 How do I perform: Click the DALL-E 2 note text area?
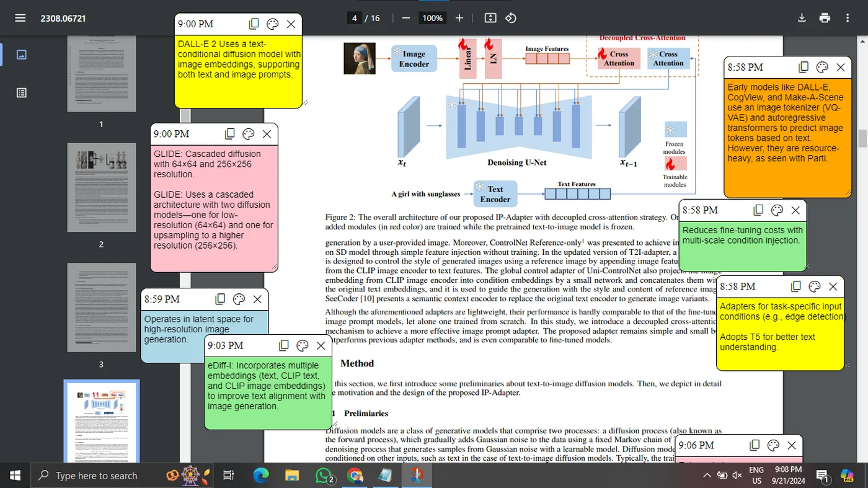click(238, 72)
